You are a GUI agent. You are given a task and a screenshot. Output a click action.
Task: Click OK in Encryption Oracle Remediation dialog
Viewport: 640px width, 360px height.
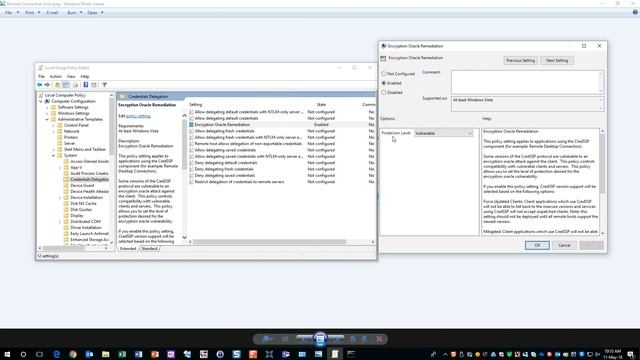tap(537, 245)
